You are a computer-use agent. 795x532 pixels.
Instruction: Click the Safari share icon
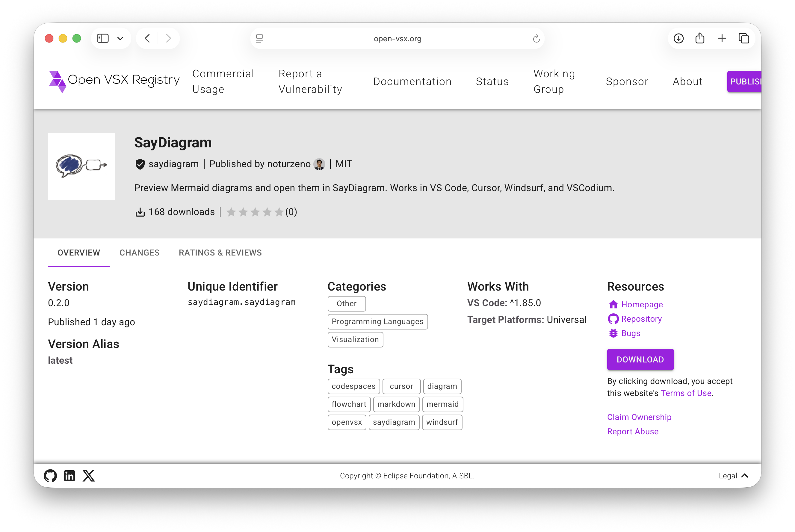[700, 38]
